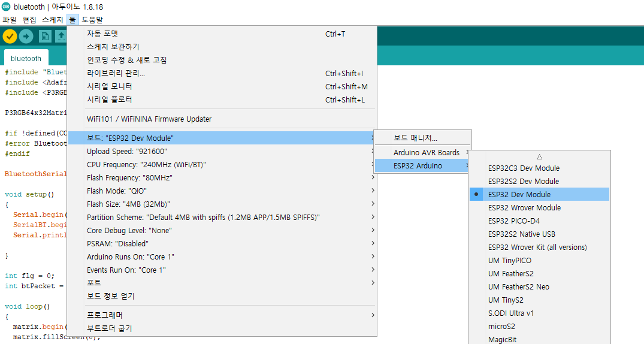Select UM FeatherS2 board
The width and height of the screenshot is (644, 344).
pyautogui.click(x=539, y=273)
